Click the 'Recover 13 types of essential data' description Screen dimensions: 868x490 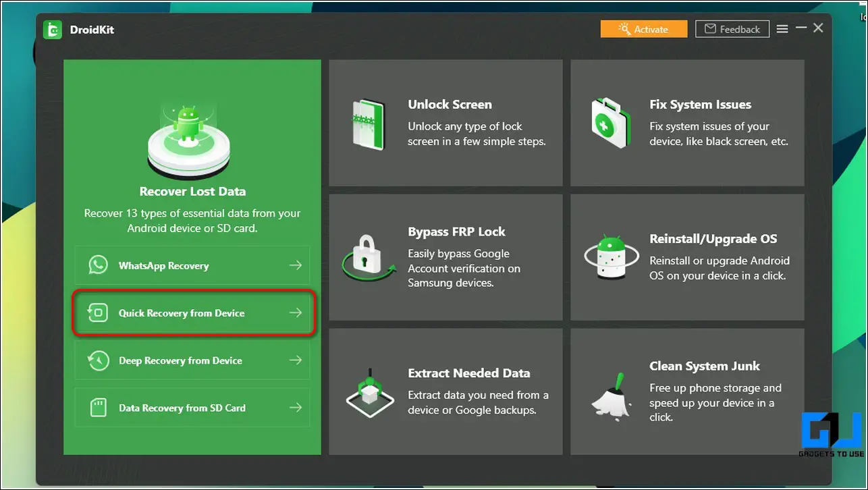tap(192, 221)
